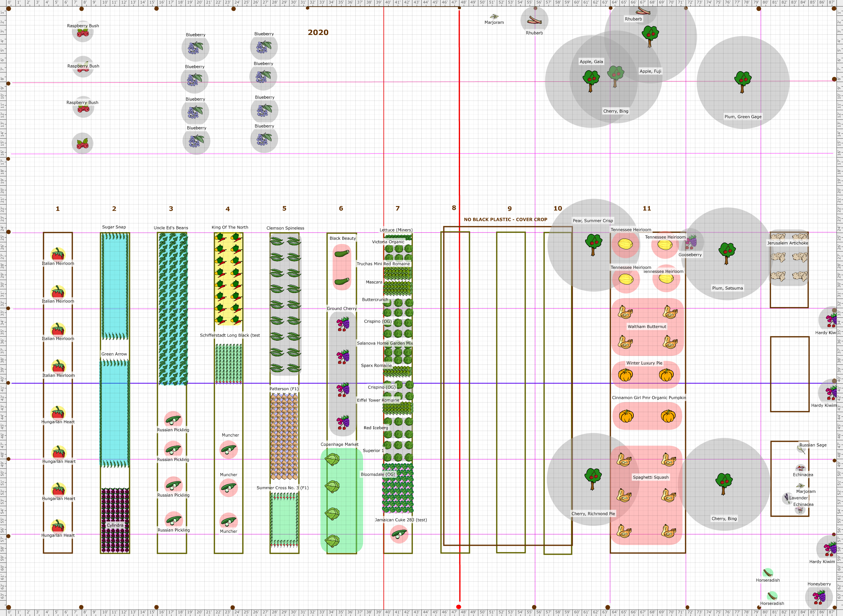This screenshot has height=616, width=843.
Task: Select the Schifferstadt Long Black planting block
Action: point(229,364)
